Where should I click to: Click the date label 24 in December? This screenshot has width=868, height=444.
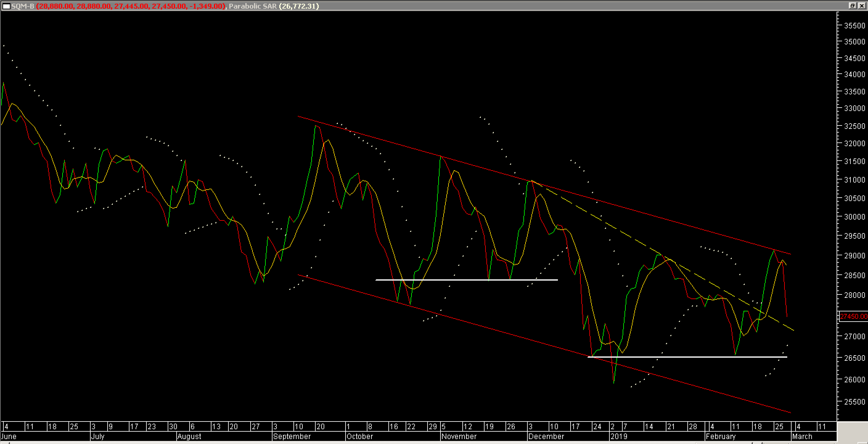pyautogui.click(x=597, y=426)
